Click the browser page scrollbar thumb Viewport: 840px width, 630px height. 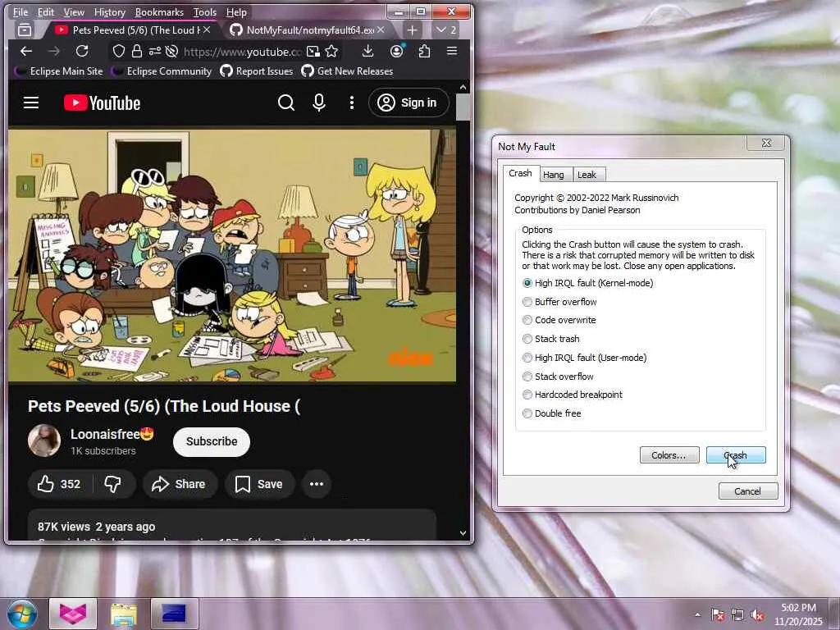[463, 107]
